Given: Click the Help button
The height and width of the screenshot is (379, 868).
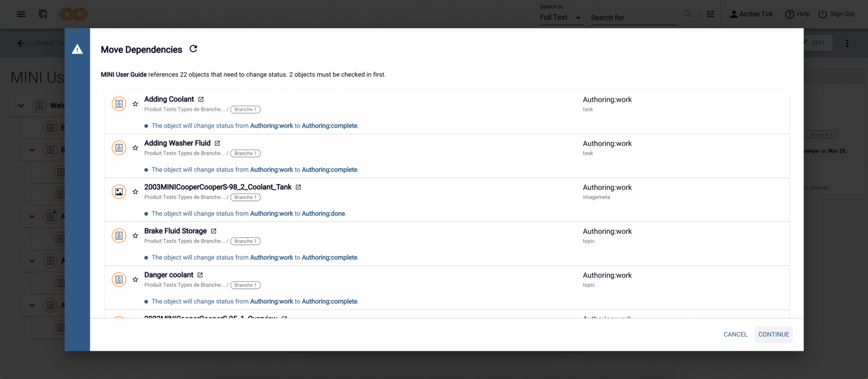Looking at the screenshot, I should 797,14.
